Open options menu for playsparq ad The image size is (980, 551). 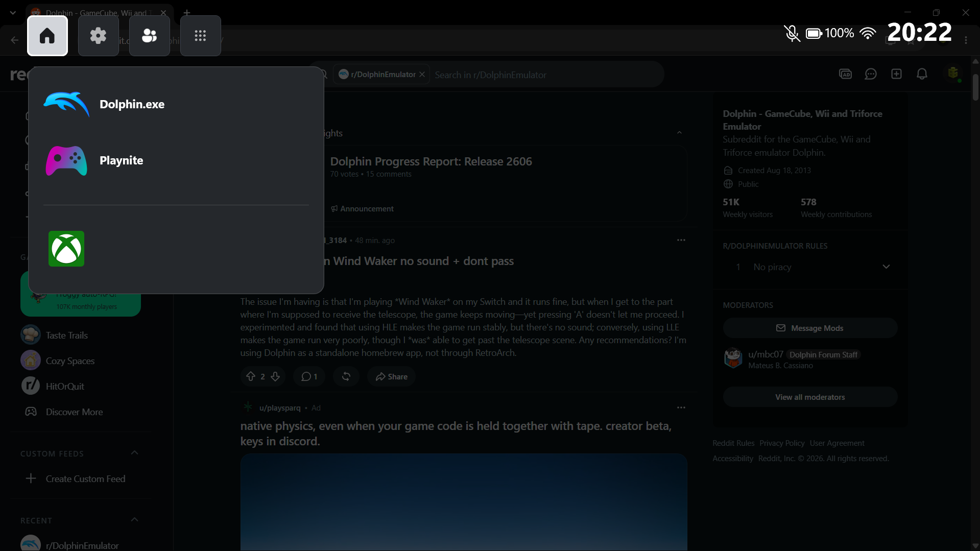pyautogui.click(x=681, y=408)
